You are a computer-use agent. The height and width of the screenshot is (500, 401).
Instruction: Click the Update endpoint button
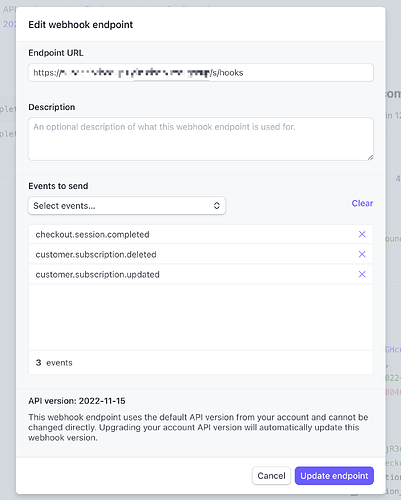click(334, 476)
